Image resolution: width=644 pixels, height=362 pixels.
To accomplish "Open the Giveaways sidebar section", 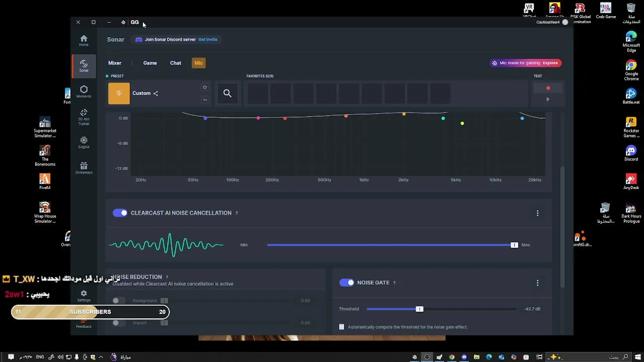I will 84,168.
